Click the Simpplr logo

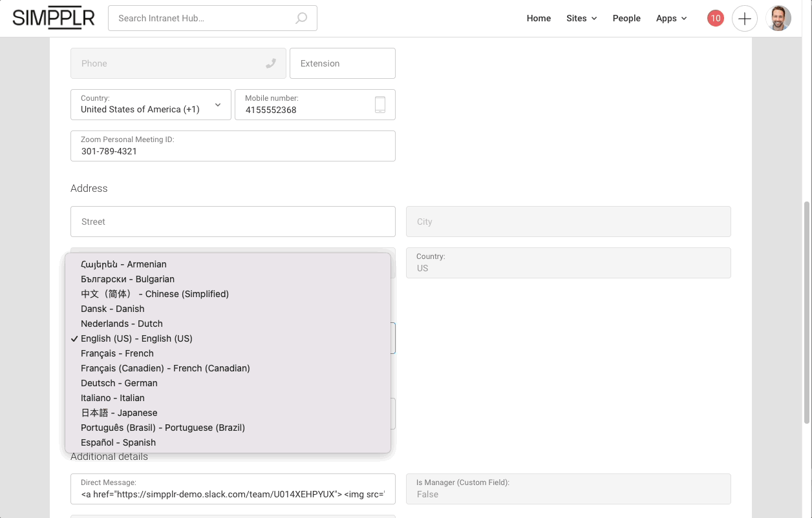(x=54, y=18)
